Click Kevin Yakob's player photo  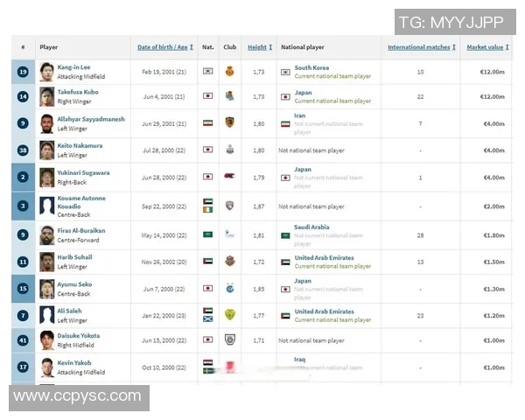coord(47,367)
